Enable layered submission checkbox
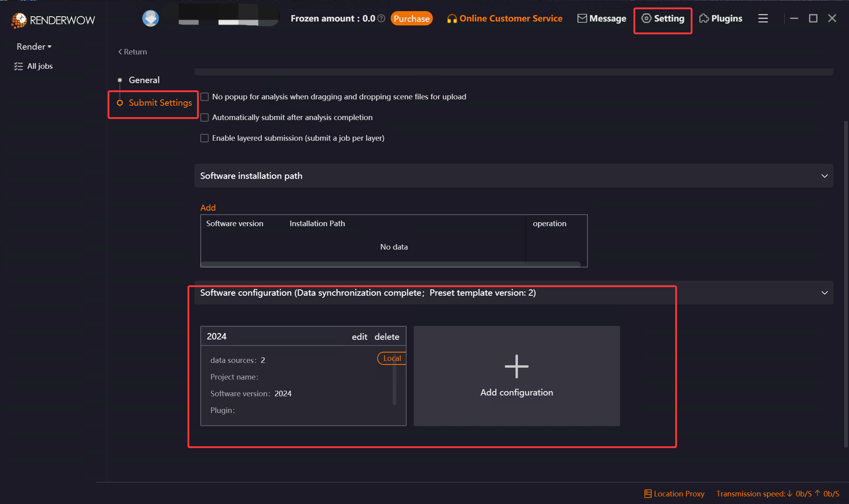The height and width of the screenshot is (504, 849). point(204,138)
